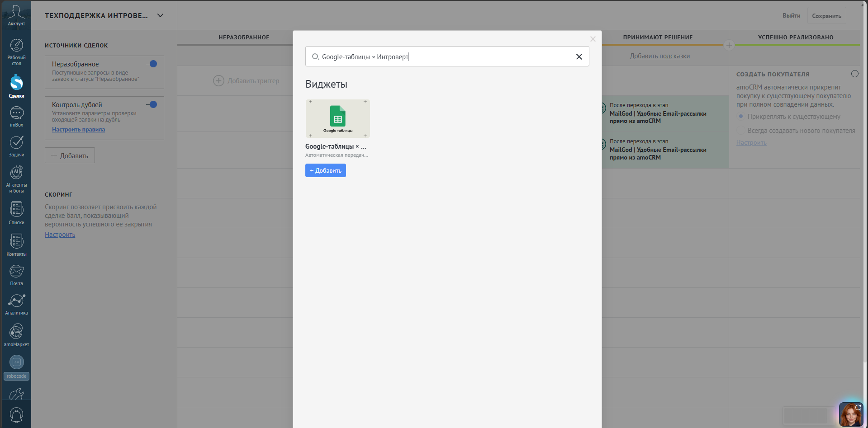Select the Неразобранное stage column

(x=244, y=38)
